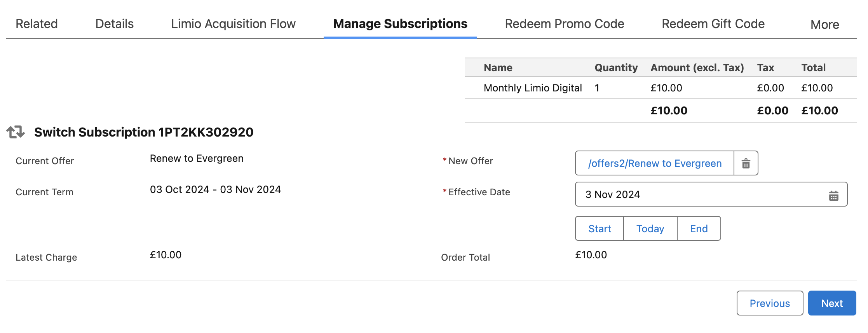Click the Next button

(x=832, y=303)
